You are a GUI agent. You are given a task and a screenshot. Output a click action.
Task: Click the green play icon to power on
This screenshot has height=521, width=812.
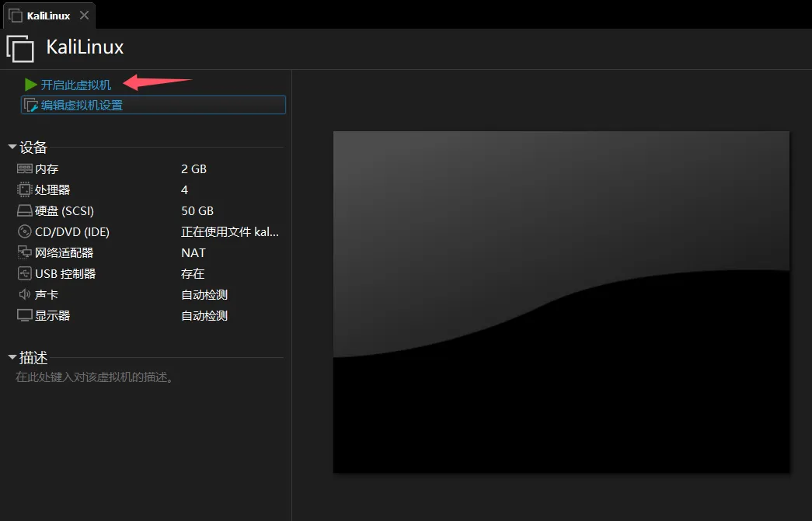30,85
